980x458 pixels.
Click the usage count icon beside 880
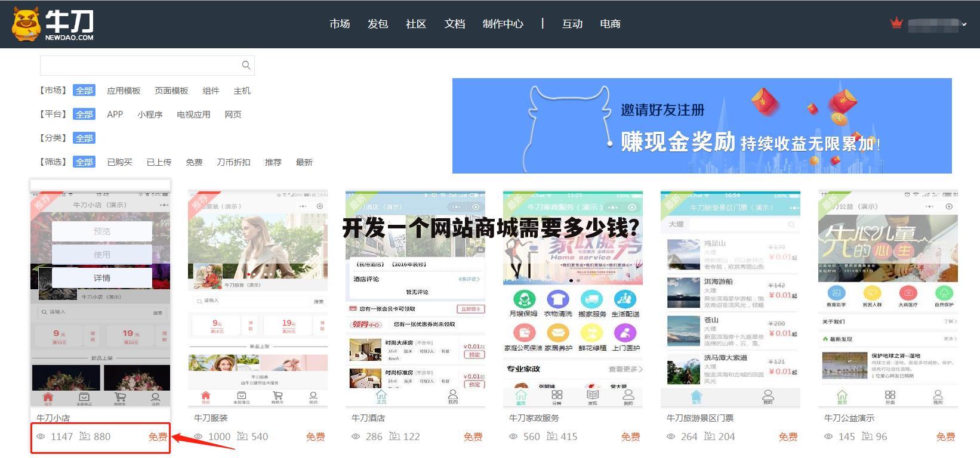pos(84,437)
